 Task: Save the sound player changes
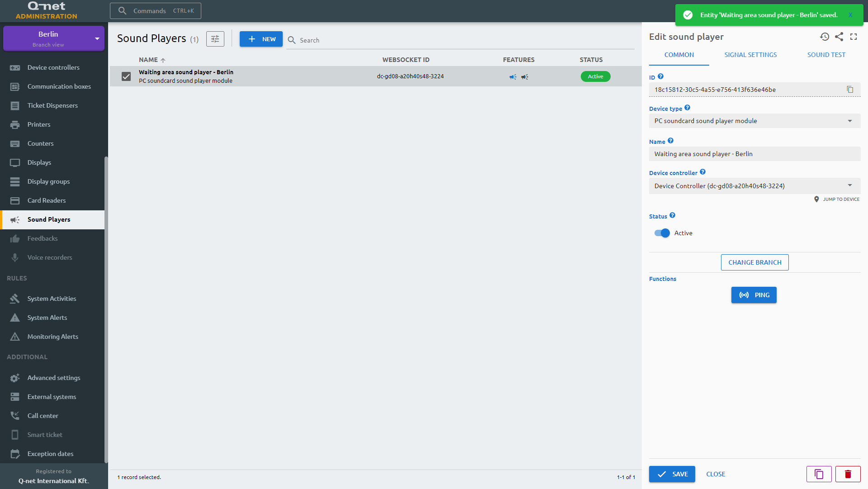(x=672, y=474)
